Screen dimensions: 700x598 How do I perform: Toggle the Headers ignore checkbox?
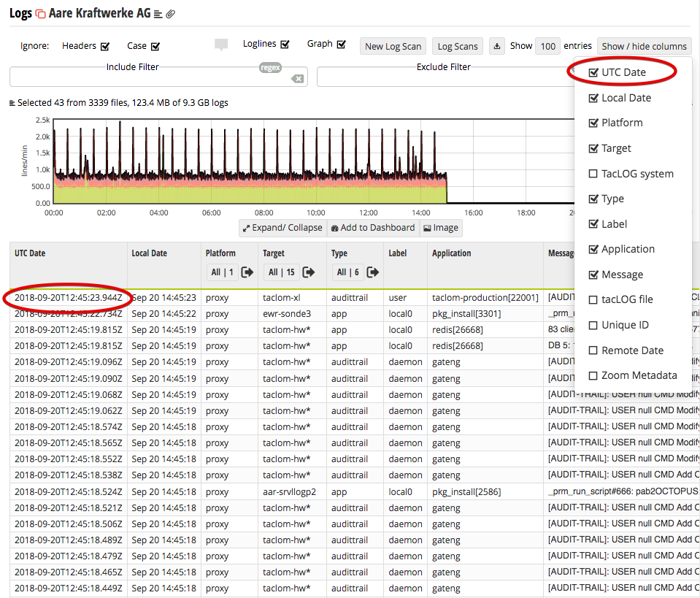click(105, 46)
